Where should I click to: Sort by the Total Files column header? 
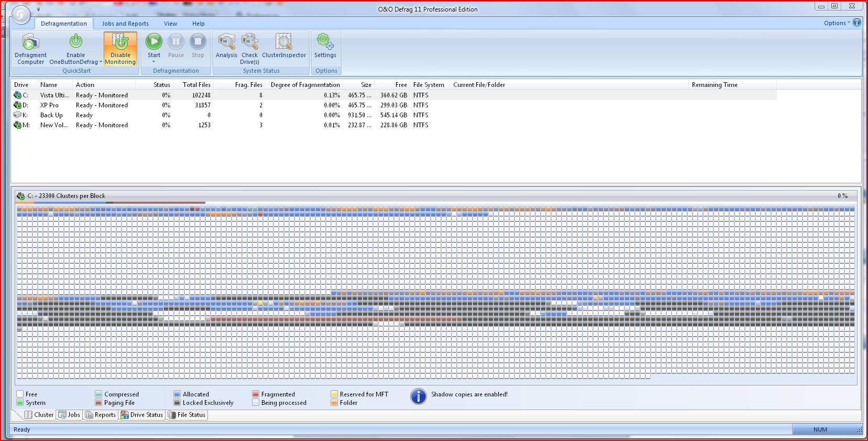[194, 85]
